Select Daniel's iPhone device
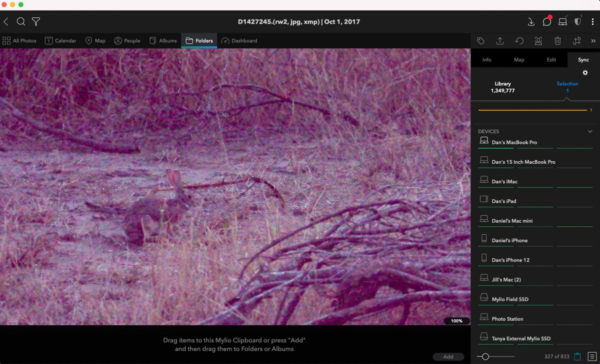This screenshot has width=600, height=364. [535, 240]
